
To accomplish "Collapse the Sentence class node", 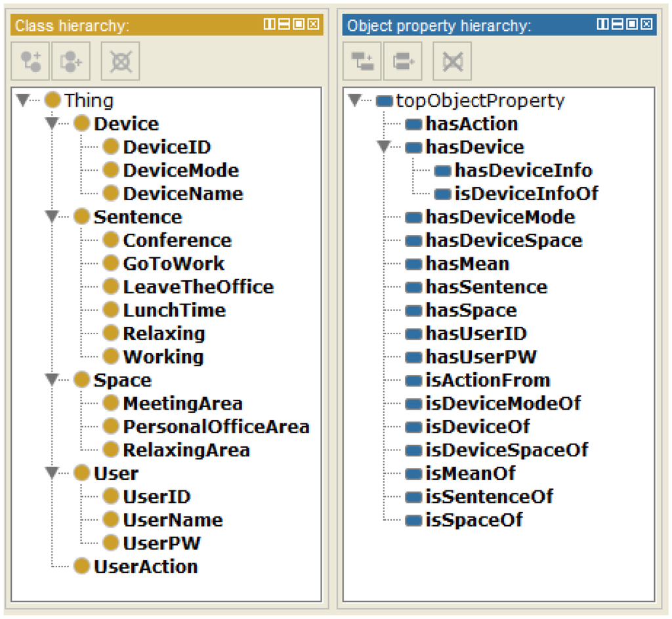I will [x=52, y=217].
